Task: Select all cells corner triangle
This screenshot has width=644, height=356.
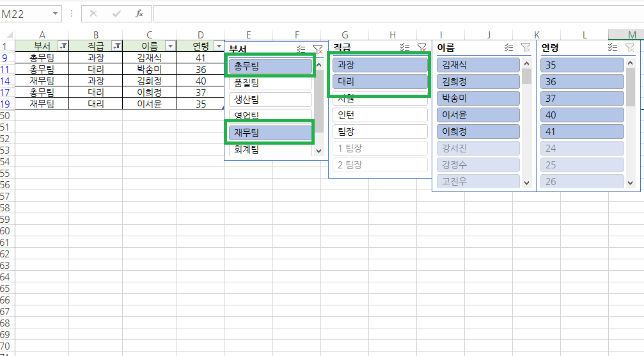Action: 9,35
